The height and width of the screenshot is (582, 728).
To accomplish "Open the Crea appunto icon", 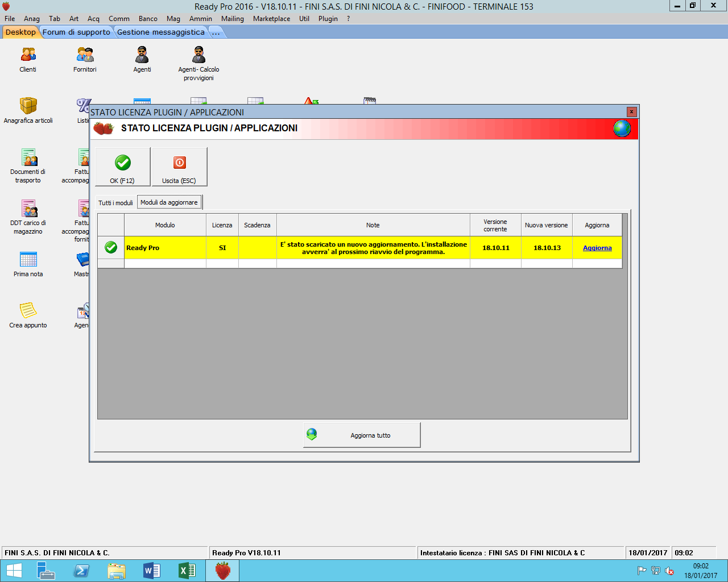I will pos(28,315).
